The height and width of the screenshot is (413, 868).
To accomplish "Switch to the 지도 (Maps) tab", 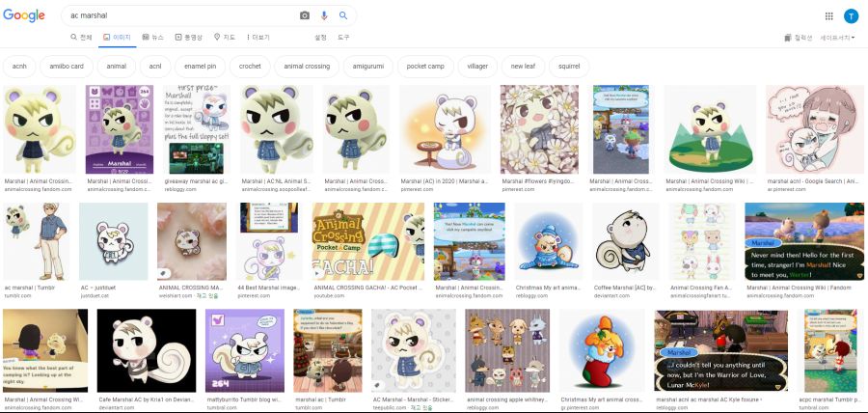I will [224, 37].
